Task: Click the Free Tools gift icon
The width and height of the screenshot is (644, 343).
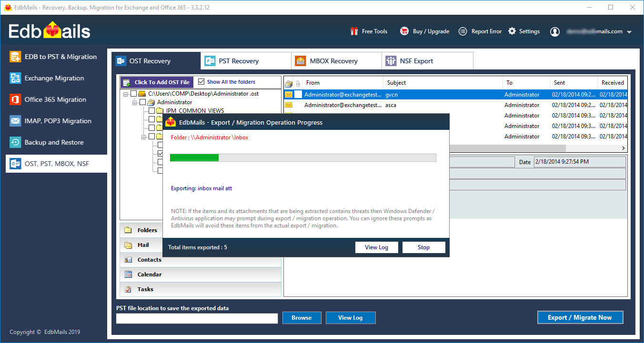Action: coord(354,31)
